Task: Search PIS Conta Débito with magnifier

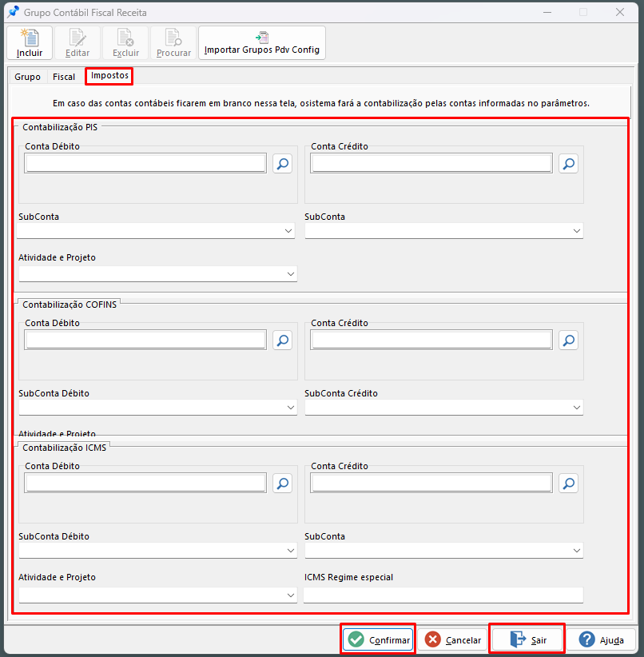Action: (282, 163)
